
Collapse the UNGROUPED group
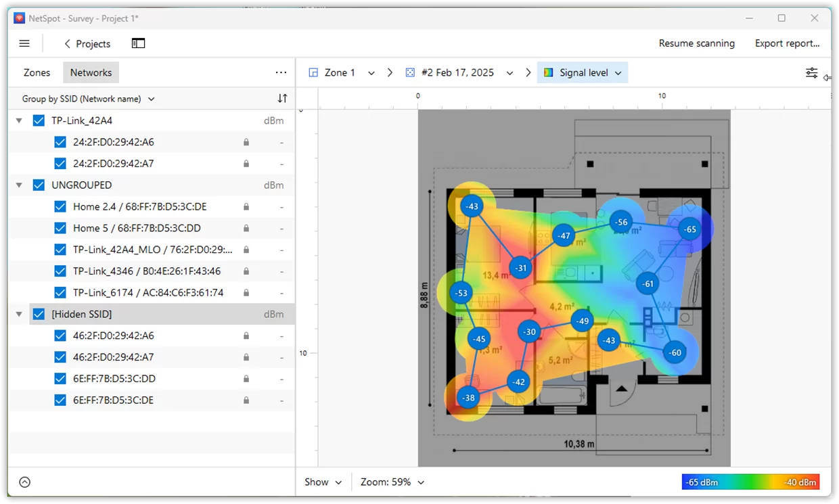click(x=19, y=185)
